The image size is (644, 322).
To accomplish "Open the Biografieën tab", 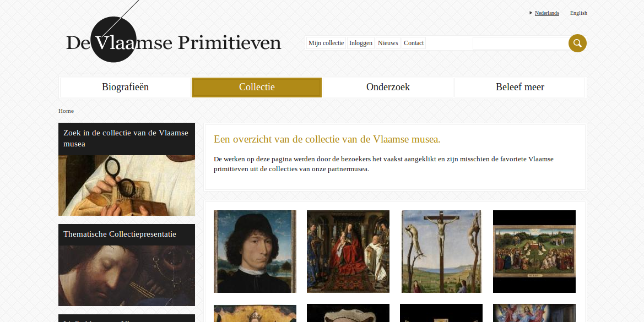I will pyautogui.click(x=125, y=88).
